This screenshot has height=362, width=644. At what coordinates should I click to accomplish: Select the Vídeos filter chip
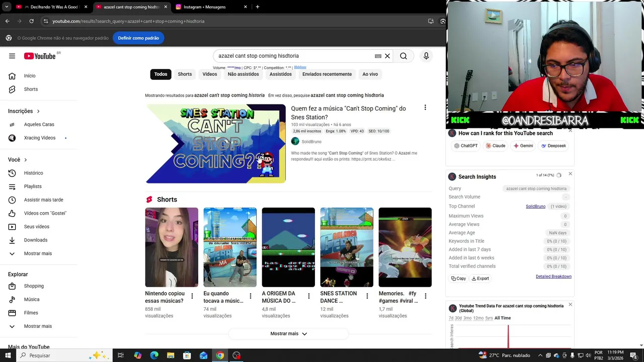point(210,74)
